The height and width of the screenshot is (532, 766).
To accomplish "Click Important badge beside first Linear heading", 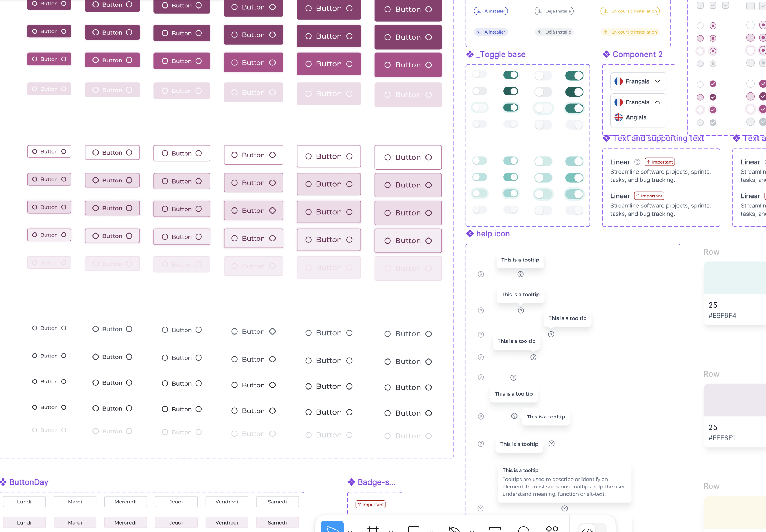I will [659, 162].
